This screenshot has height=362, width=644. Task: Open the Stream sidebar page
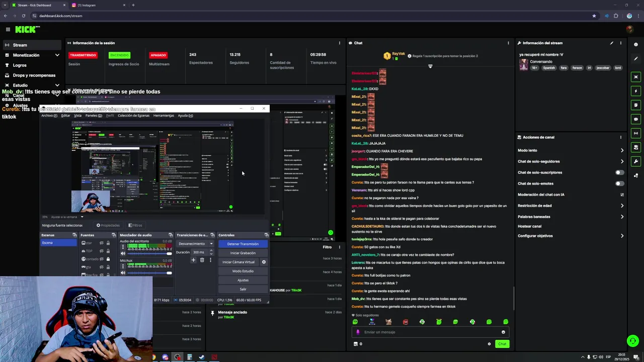point(32,45)
